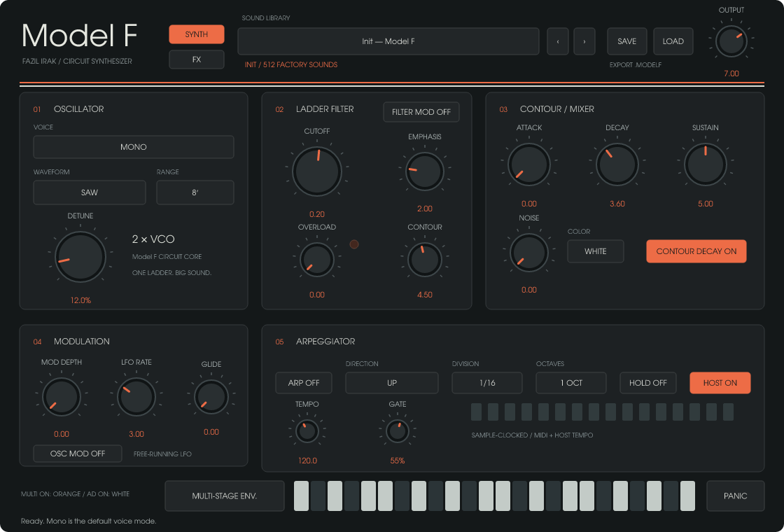Click the 'FREE-RUNNING LFO' label
Image resolution: width=784 pixels, height=532 pixels.
coord(162,454)
